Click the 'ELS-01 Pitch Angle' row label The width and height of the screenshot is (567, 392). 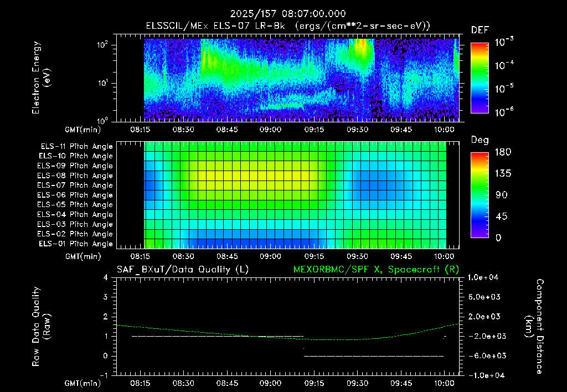[76, 244]
